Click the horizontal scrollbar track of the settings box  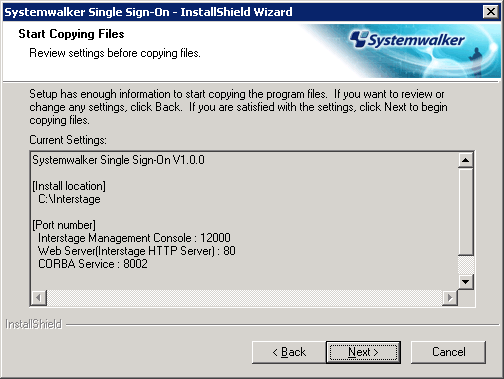click(244, 297)
